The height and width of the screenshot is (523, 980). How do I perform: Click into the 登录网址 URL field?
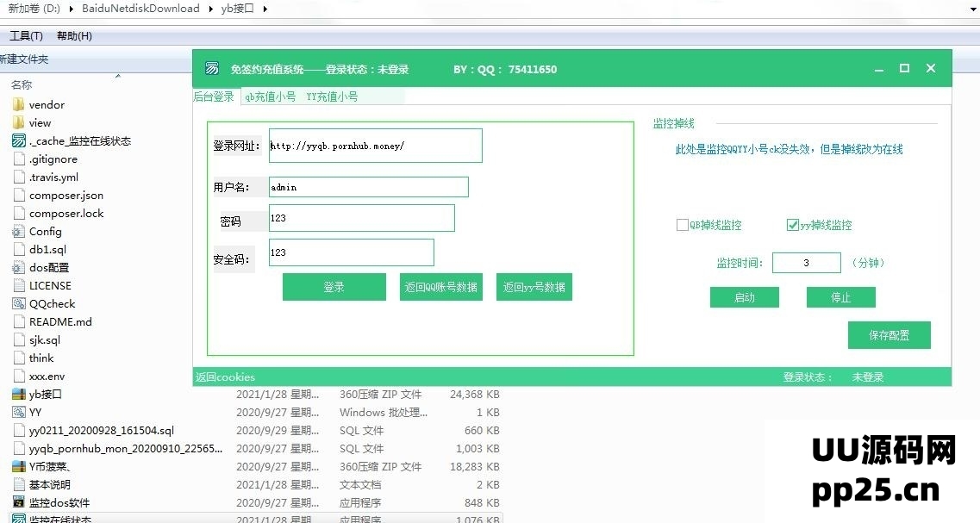tap(374, 146)
